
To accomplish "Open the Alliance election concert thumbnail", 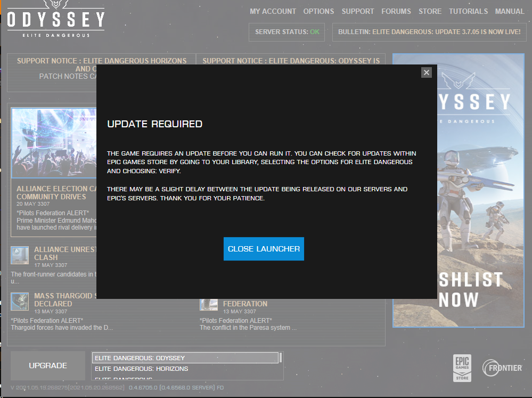I will point(54,143).
